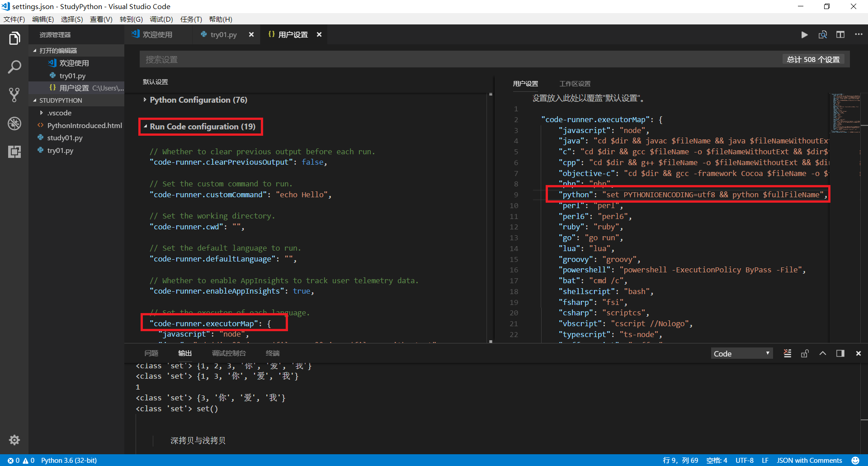
Task: Click Python 3.6 (32-bit) interpreter in status bar
Action: tap(69, 461)
